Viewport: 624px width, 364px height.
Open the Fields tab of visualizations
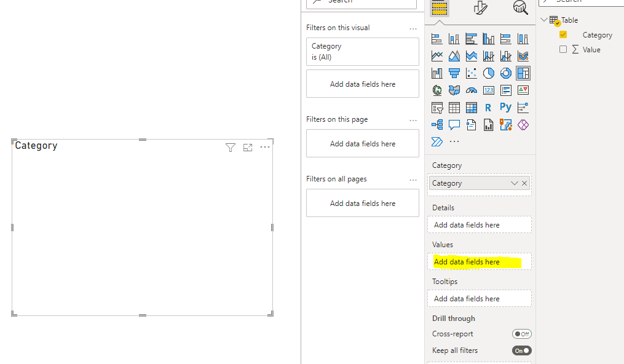coord(440,8)
